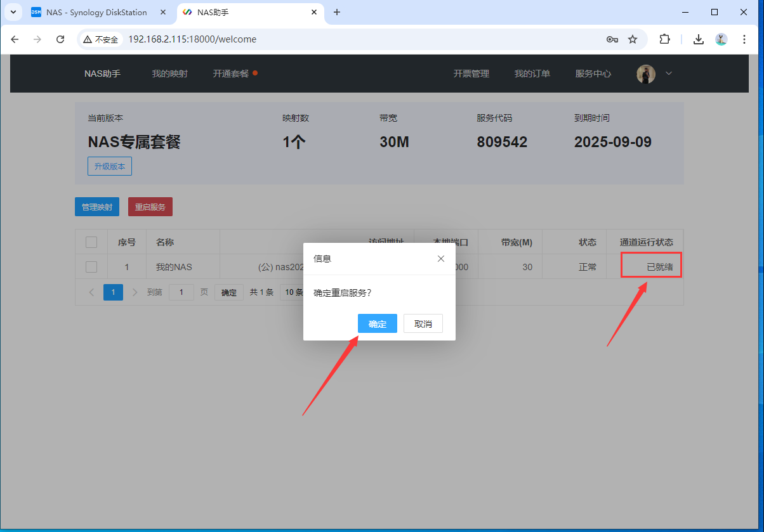Viewport: 764px width, 532px height.
Task: Open the browser tab search dropdown
Action: click(x=13, y=12)
